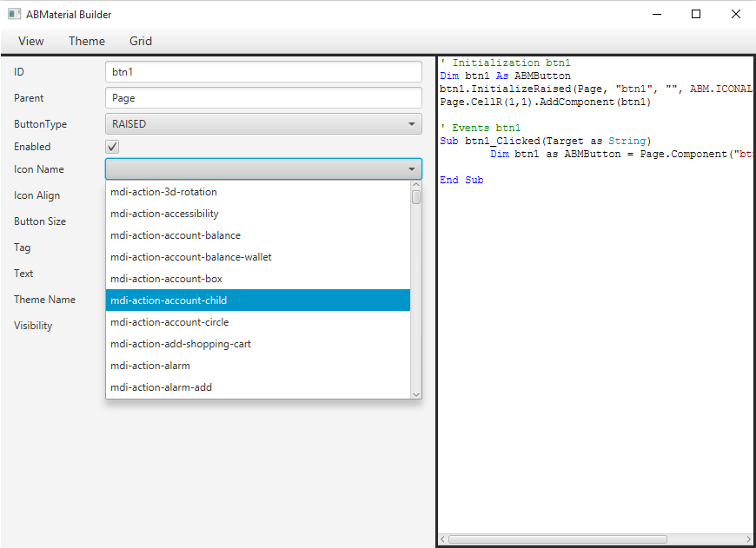The image size is (756, 548).
Task: Click the icon list scroll down arrow
Action: click(416, 393)
